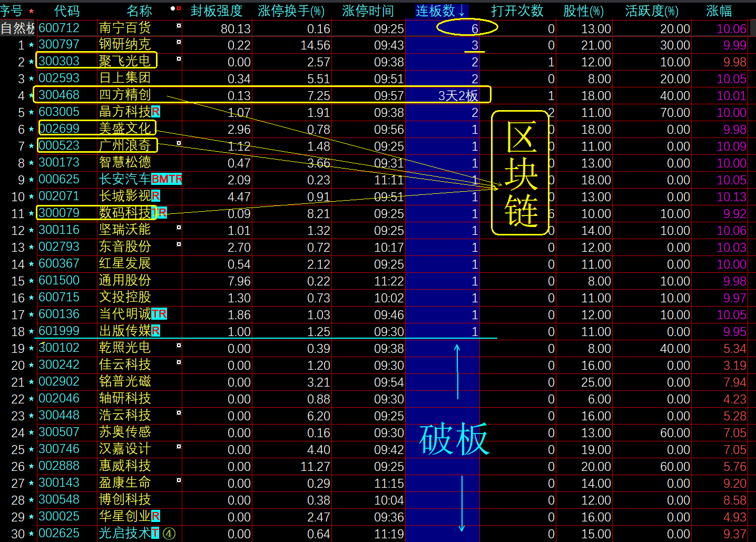This screenshot has width=756, height=542.
Task: Click the 25.00 股性 value
Action: (x=596, y=382)
